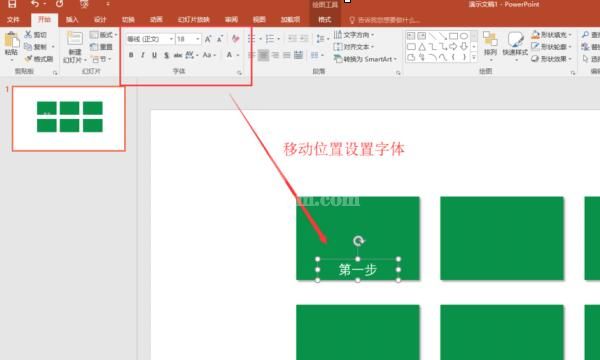Open the Quick Styles (快速样式) gallery
This screenshot has height=360, width=600.
click(515, 47)
